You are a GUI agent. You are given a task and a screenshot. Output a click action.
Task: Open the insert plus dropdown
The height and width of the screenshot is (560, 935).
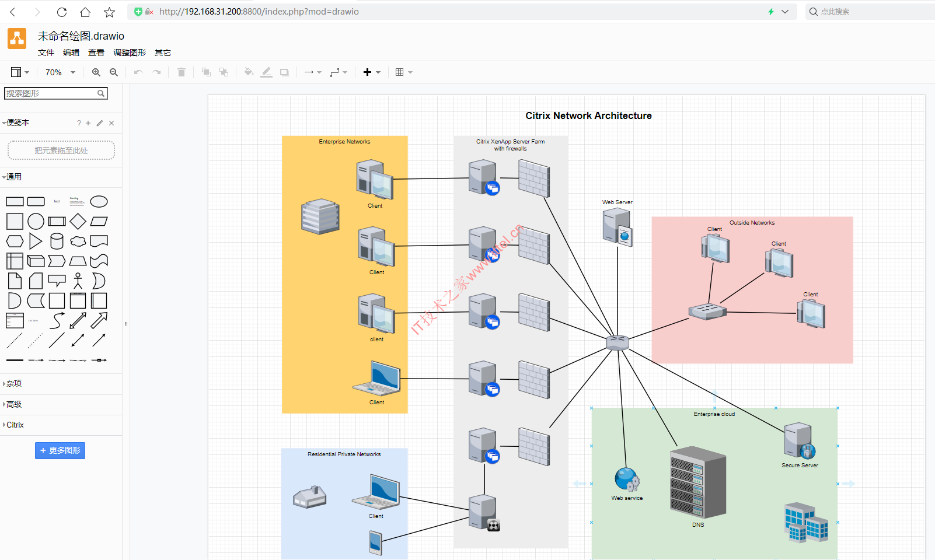pyautogui.click(x=372, y=72)
